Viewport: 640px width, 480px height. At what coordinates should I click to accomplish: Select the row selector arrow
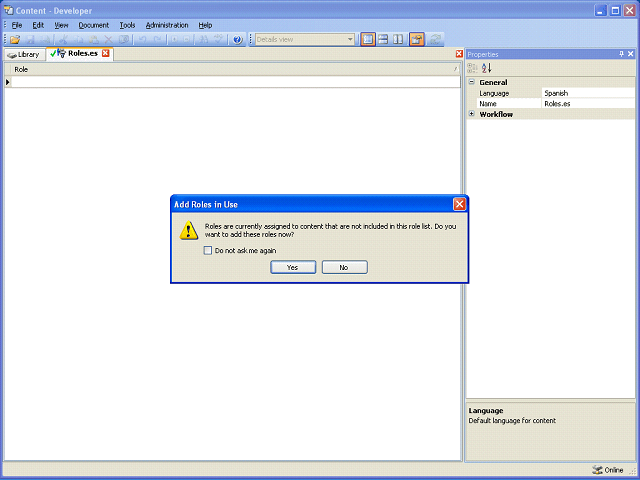[x=8, y=82]
